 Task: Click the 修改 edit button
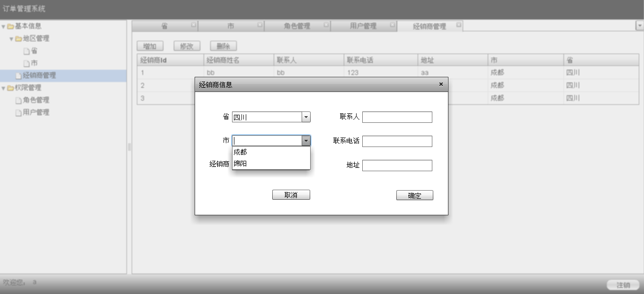[187, 46]
